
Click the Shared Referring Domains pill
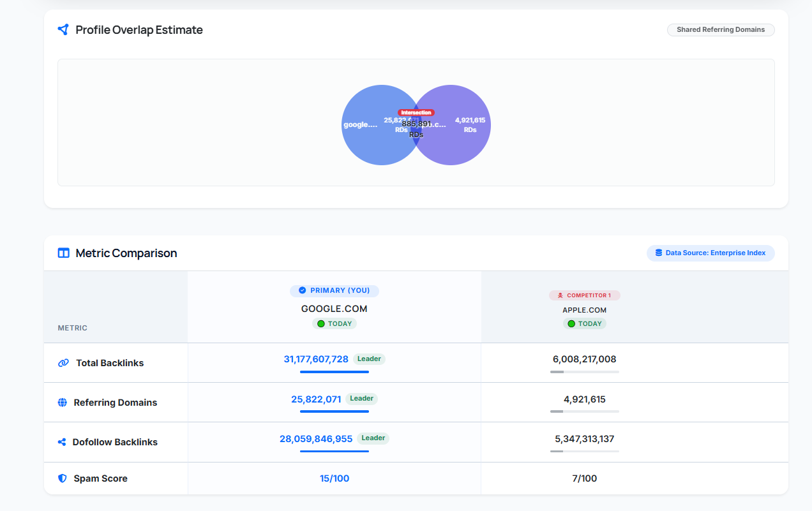click(721, 29)
